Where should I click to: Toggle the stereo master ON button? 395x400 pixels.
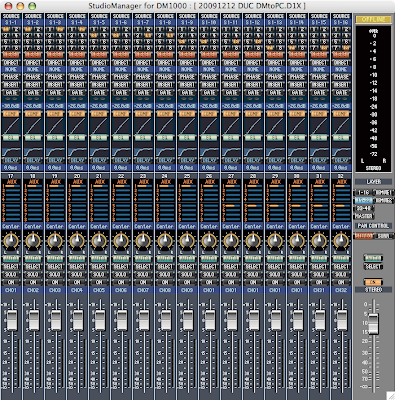click(373, 282)
